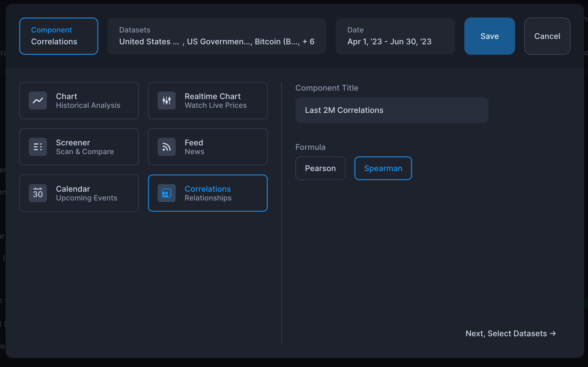Click the Realtime Chart candlestick icon

pos(167,101)
